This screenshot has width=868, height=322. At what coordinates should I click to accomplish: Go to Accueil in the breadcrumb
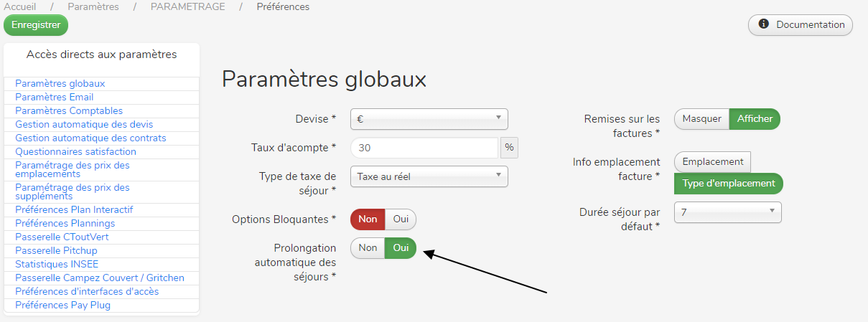[x=20, y=6]
